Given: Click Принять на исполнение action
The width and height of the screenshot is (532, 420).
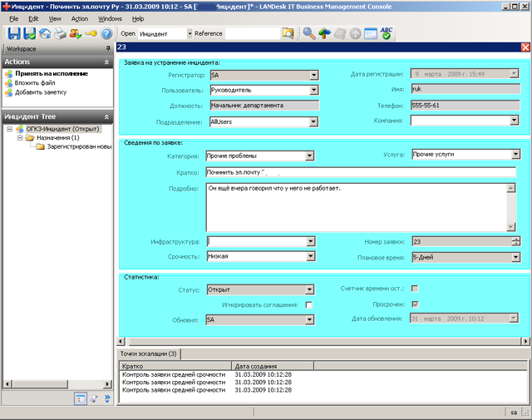Looking at the screenshot, I should (52, 74).
